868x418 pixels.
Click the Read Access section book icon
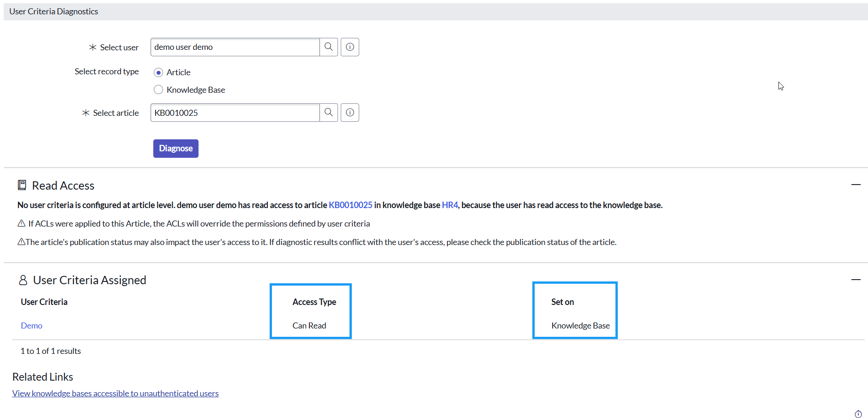click(x=22, y=185)
